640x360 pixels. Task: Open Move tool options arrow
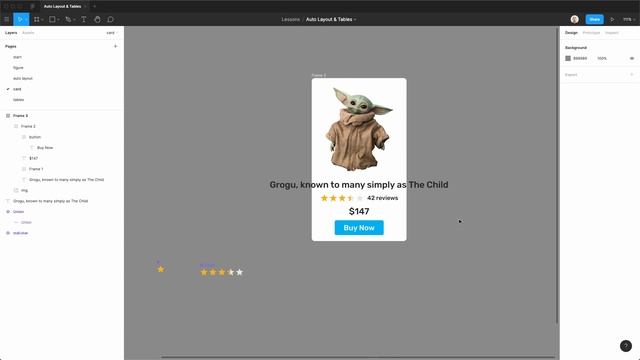click(26, 20)
